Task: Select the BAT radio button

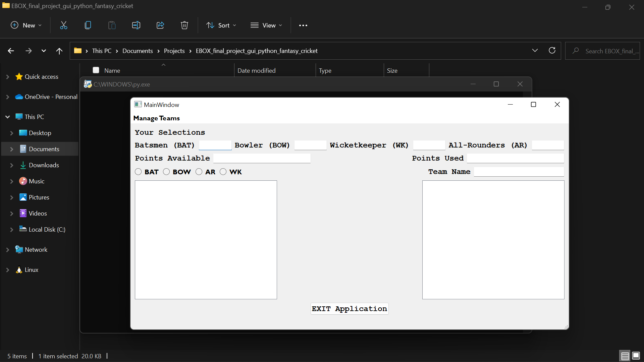Action: pos(138,172)
